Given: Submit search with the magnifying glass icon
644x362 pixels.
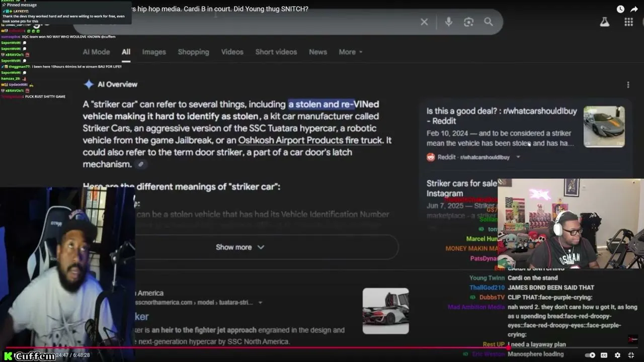Looking at the screenshot, I should [x=489, y=22].
